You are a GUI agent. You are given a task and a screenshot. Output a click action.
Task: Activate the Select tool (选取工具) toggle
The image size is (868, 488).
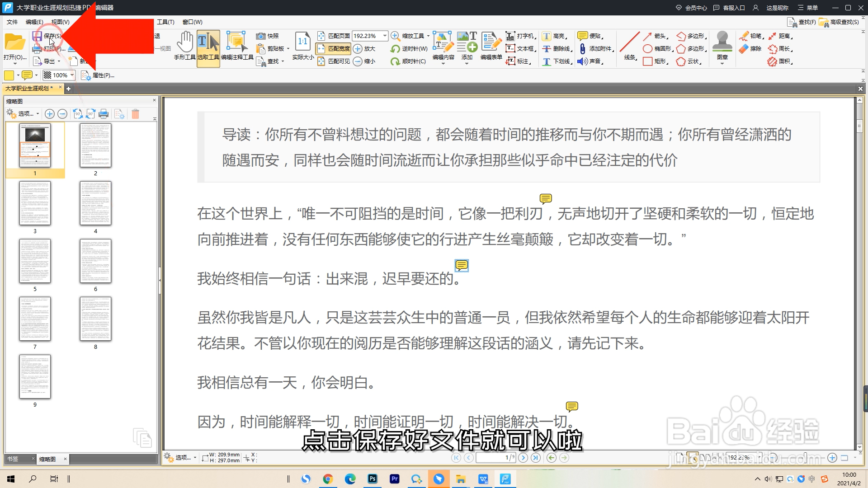click(x=208, y=48)
